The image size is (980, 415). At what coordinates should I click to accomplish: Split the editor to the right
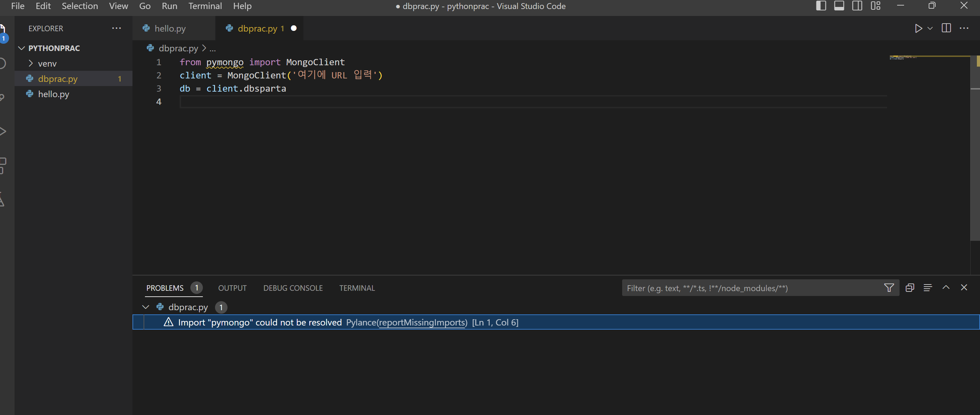[x=946, y=28]
